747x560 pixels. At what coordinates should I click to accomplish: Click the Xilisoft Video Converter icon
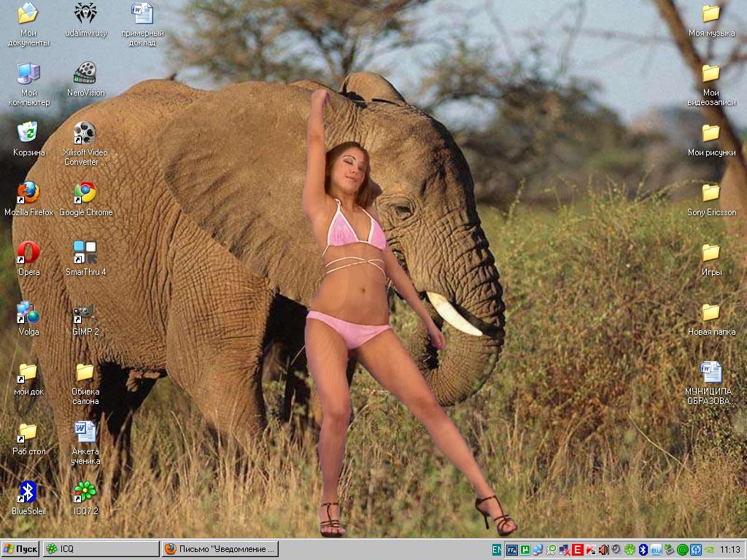click(85, 133)
